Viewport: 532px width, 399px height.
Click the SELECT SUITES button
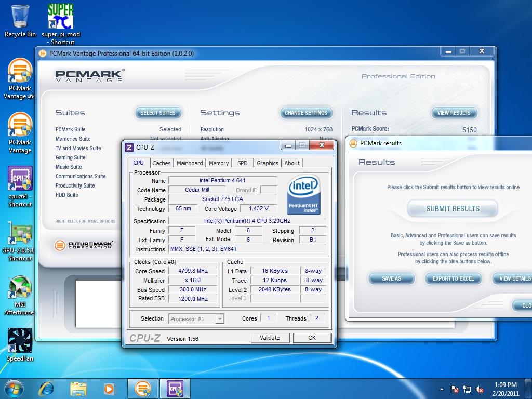click(x=158, y=113)
